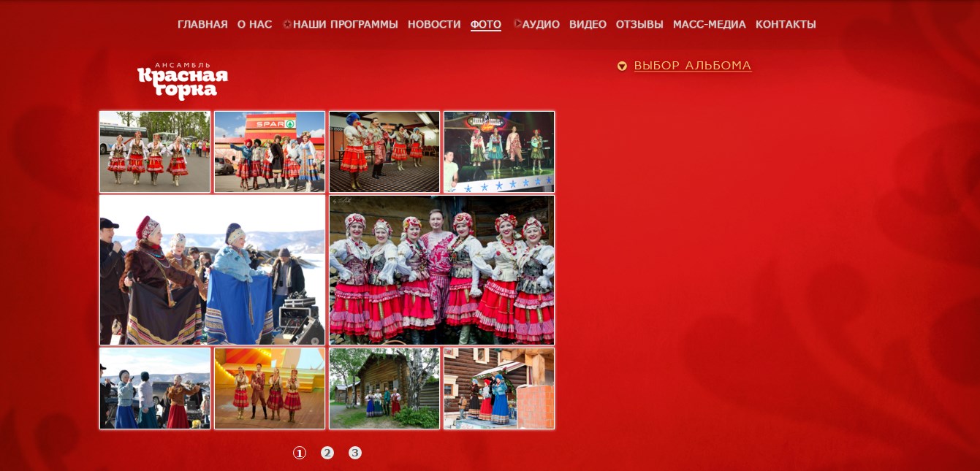Open the Масс-медиа section
The width and height of the screenshot is (980, 471).
point(709,24)
